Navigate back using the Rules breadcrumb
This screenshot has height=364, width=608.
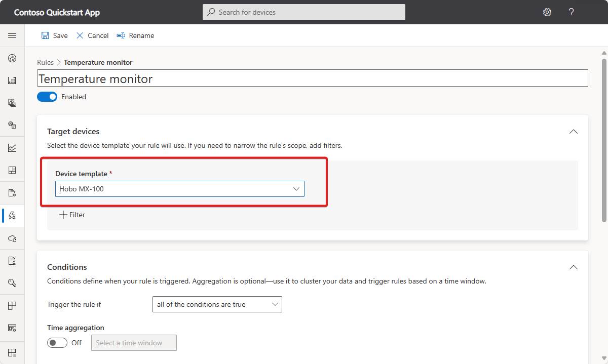(45, 62)
